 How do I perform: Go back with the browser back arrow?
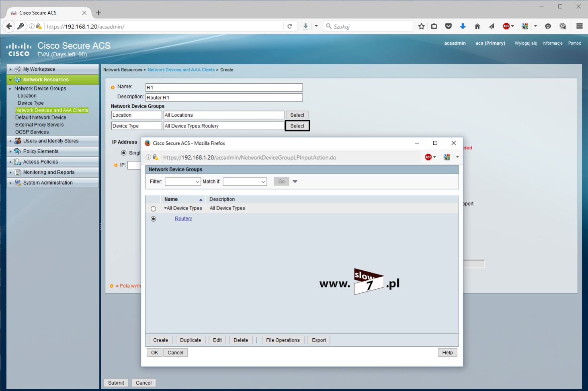click(x=9, y=27)
